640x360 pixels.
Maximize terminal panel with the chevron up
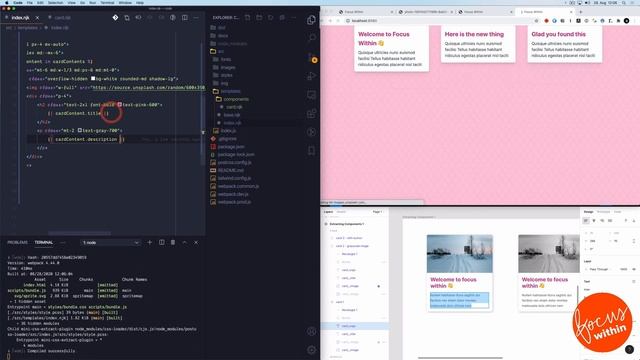[184, 242]
